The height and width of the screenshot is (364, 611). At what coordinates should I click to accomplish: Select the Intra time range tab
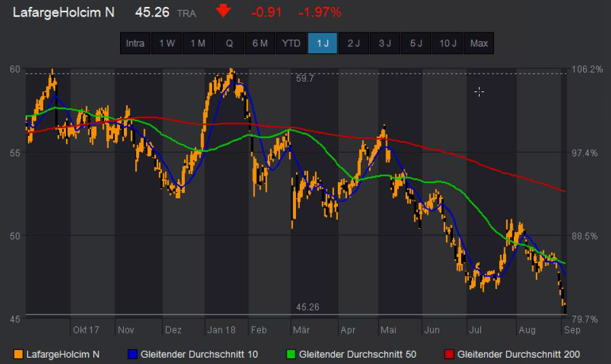[135, 43]
